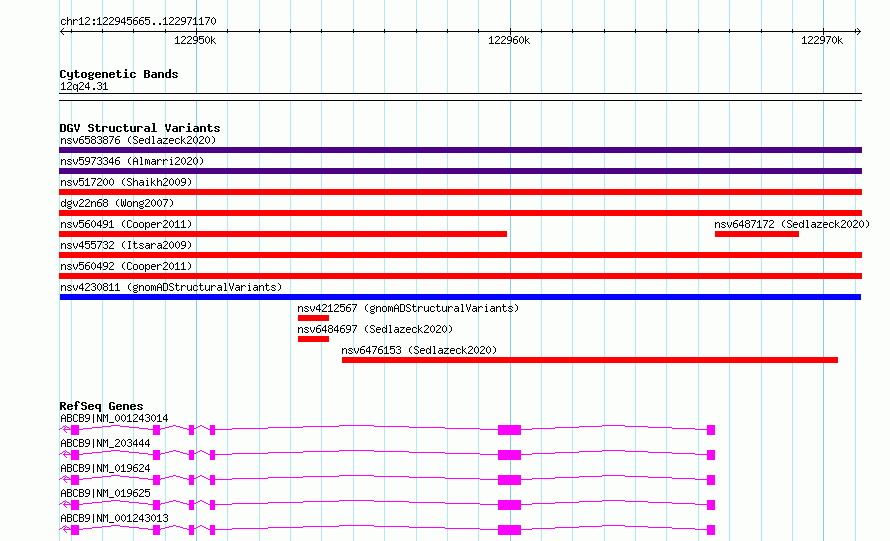The width and height of the screenshot is (890, 541).
Task: Click rightmost exon of NM_001243014 transcript
Action: (x=711, y=430)
